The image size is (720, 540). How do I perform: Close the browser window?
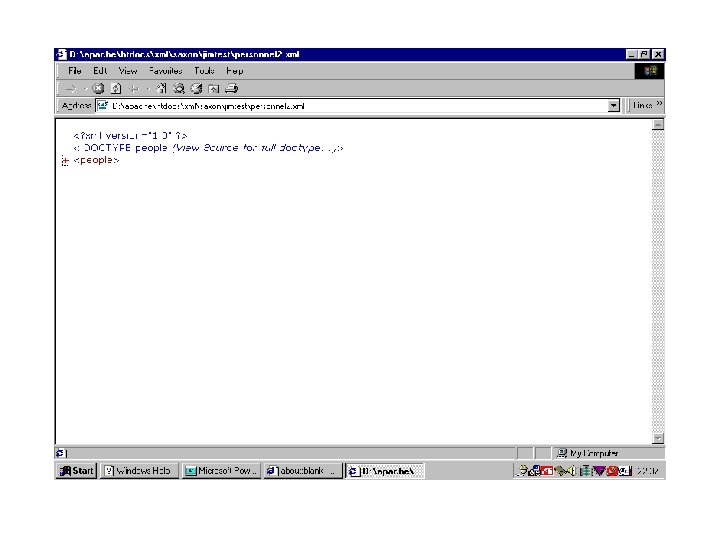point(658,55)
